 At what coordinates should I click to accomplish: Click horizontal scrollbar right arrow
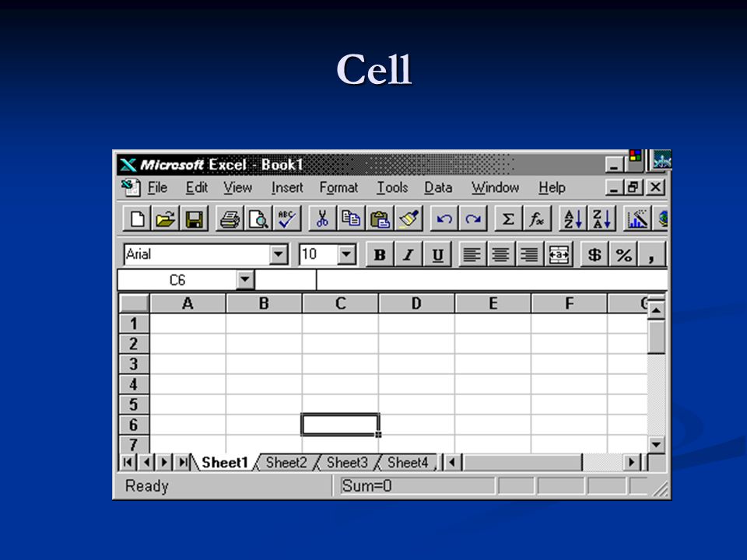pyautogui.click(x=632, y=462)
